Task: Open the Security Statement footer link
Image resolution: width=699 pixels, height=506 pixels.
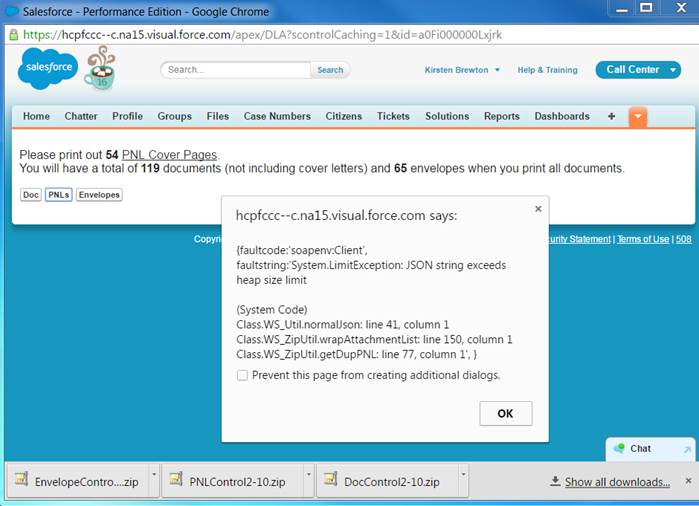Action: click(x=580, y=239)
